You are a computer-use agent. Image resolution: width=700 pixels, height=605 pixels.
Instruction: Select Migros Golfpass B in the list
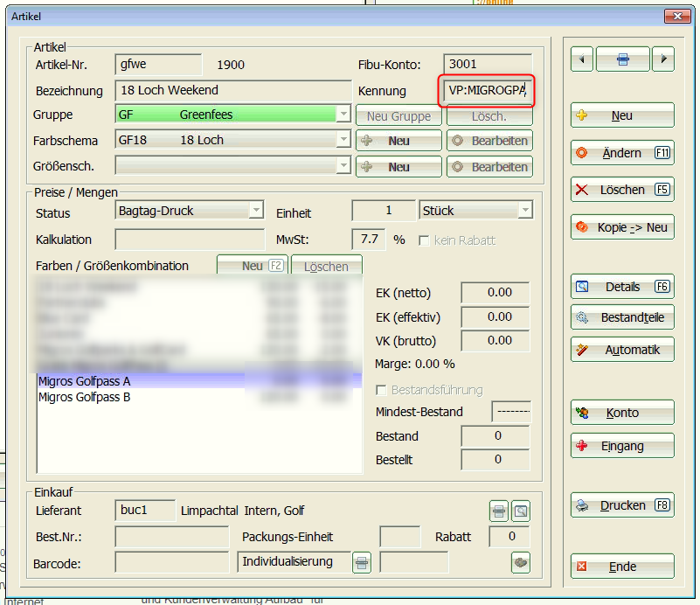85,397
